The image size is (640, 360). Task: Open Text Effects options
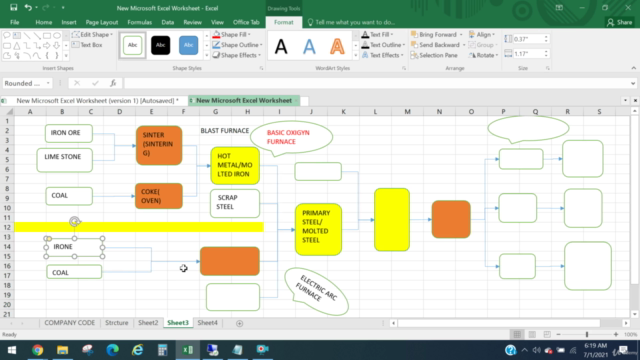pyautogui.click(x=382, y=55)
